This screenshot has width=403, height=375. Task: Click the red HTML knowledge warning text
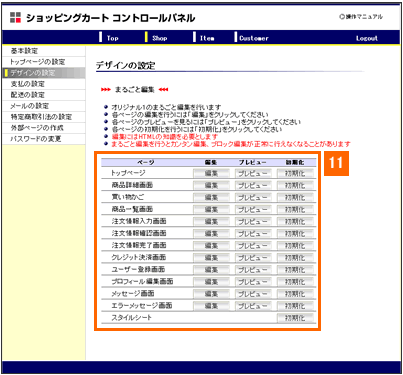164,136
